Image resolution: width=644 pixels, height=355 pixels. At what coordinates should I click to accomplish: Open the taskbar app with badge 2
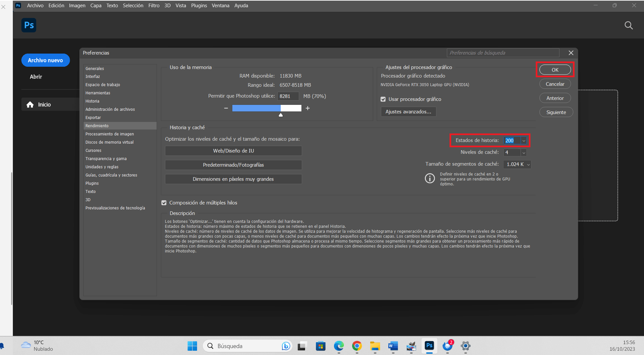[x=448, y=346]
